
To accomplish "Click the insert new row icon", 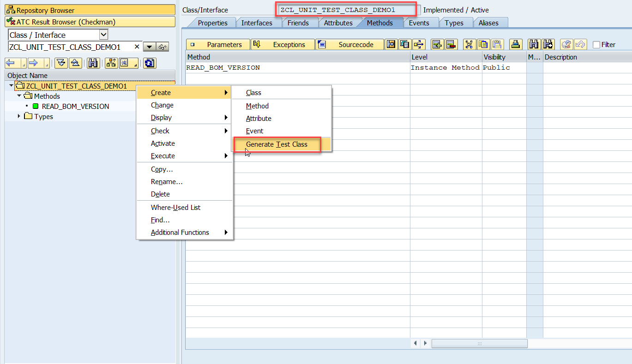I will tap(437, 44).
